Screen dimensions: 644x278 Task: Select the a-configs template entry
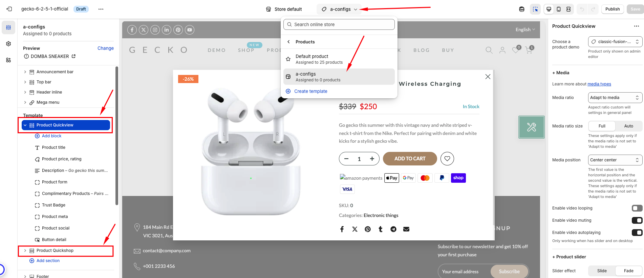(x=339, y=77)
